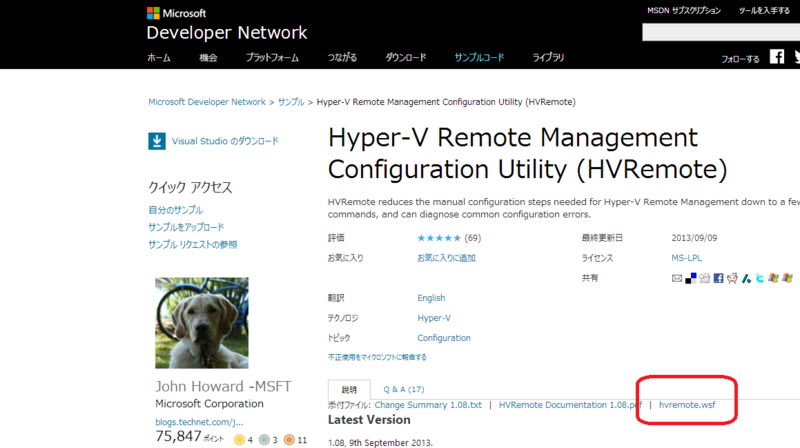
Task: Switch translation to English
Action: point(431,298)
